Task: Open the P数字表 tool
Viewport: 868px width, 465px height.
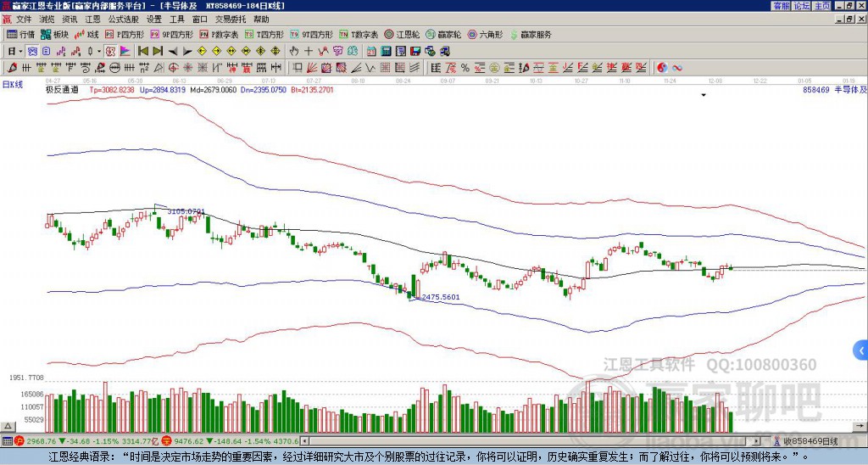Action: point(219,34)
